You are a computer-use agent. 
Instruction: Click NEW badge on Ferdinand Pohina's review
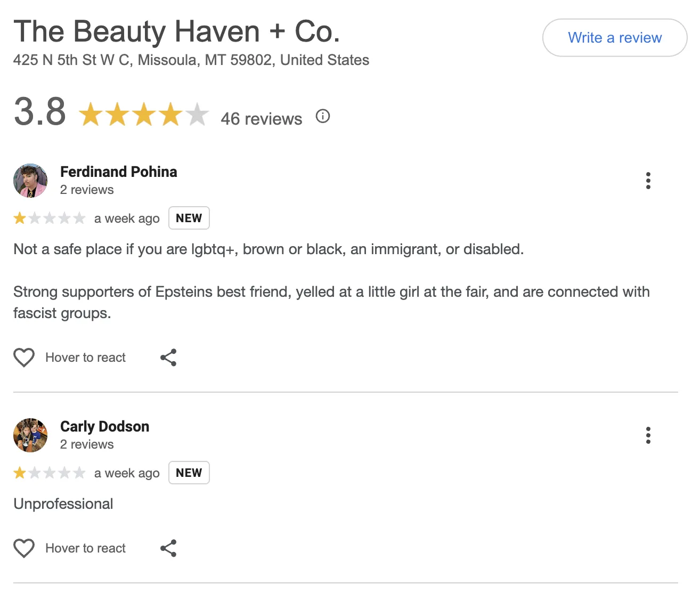189,218
